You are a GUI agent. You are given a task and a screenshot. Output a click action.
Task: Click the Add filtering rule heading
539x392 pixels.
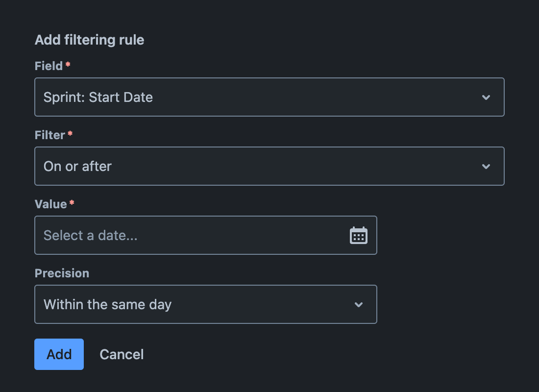click(x=89, y=40)
